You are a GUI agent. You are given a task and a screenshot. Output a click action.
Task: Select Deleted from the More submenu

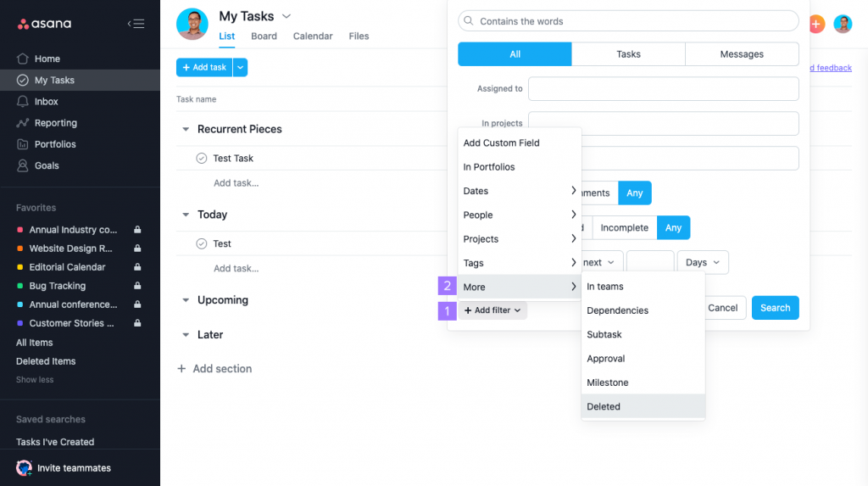click(604, 406)
